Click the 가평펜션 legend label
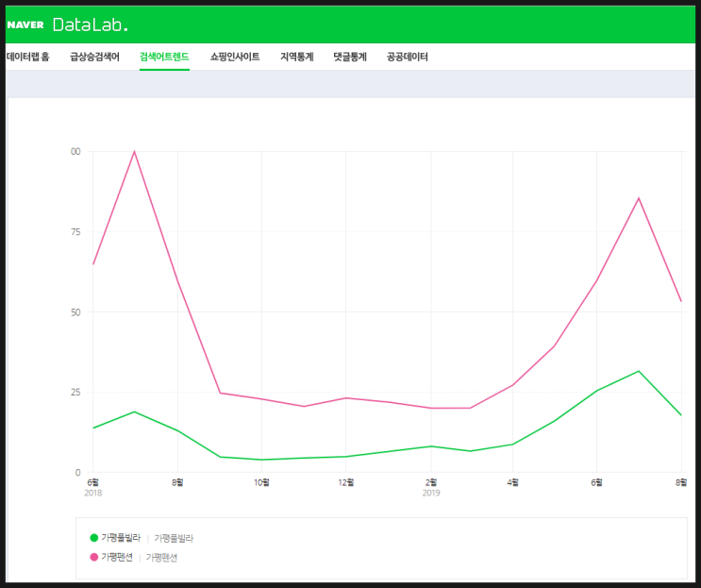 pos(117,557)
